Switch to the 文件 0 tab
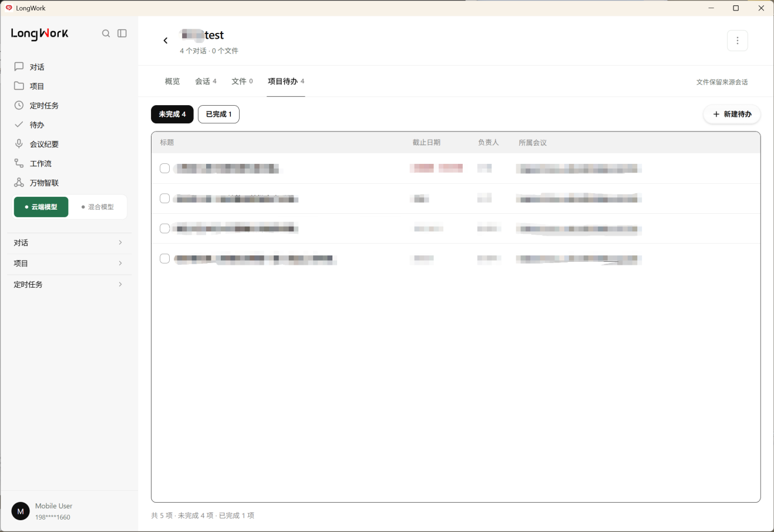The width and height of the screenshot is (774, 532). [x=242, y=81]
